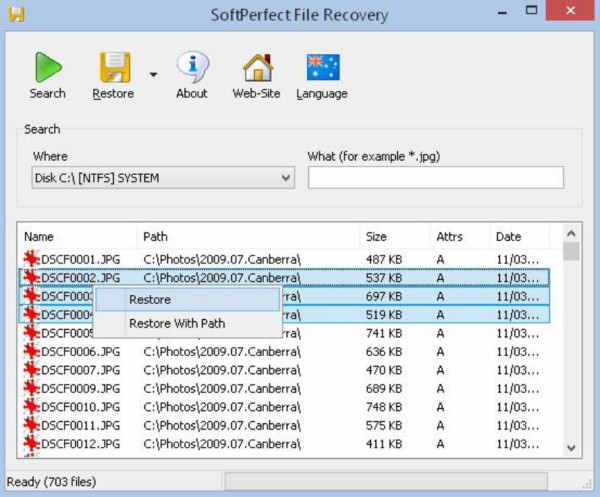Choose Restore from the context menu
The width and height of the screenshot is (600, 497).
tap(150, 299)
